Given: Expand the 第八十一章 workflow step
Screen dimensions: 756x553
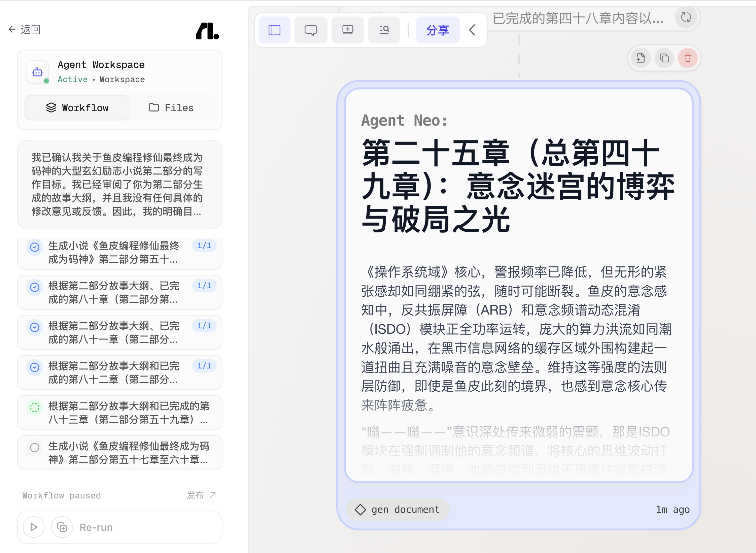Looking at the screenshot, I should click(x=113, y=332).
